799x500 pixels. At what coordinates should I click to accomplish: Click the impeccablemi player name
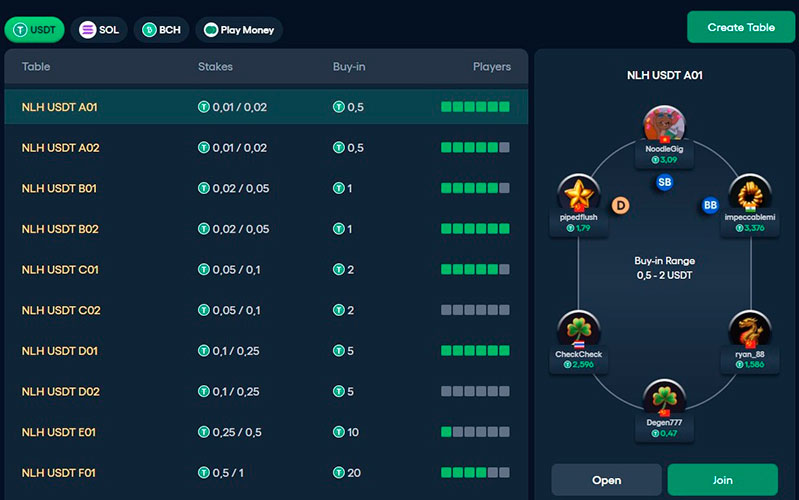coord(750,217)
